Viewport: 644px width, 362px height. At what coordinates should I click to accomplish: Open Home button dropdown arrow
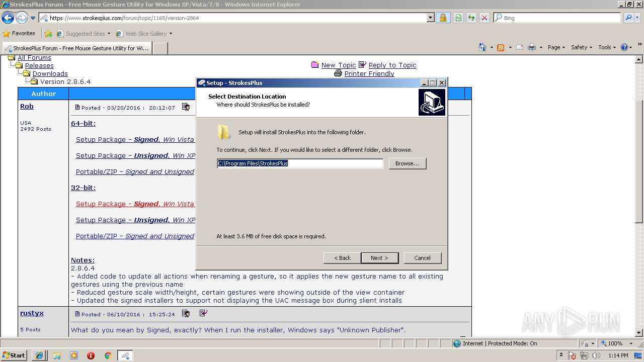(x=491, y=47)
